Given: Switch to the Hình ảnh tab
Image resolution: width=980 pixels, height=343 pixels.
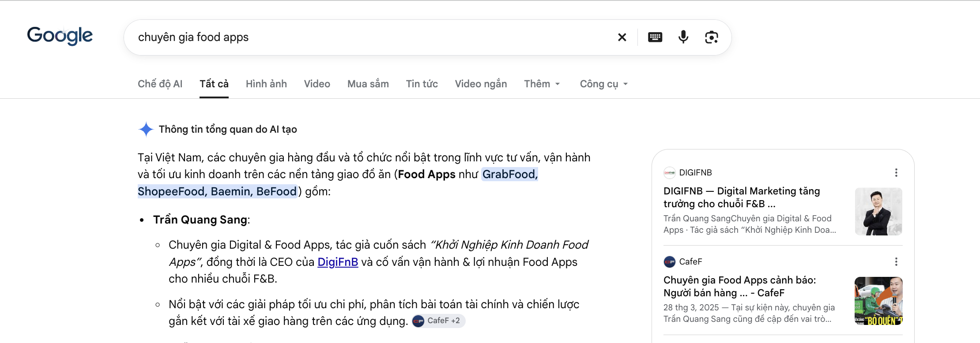Looking at the screenshot, I should point(266,84).
